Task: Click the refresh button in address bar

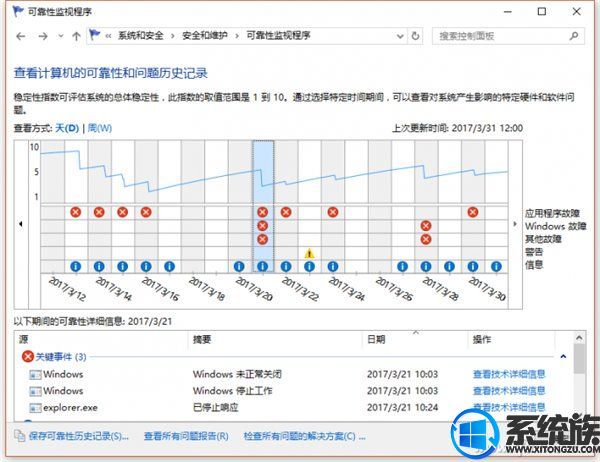Action: 415,36
